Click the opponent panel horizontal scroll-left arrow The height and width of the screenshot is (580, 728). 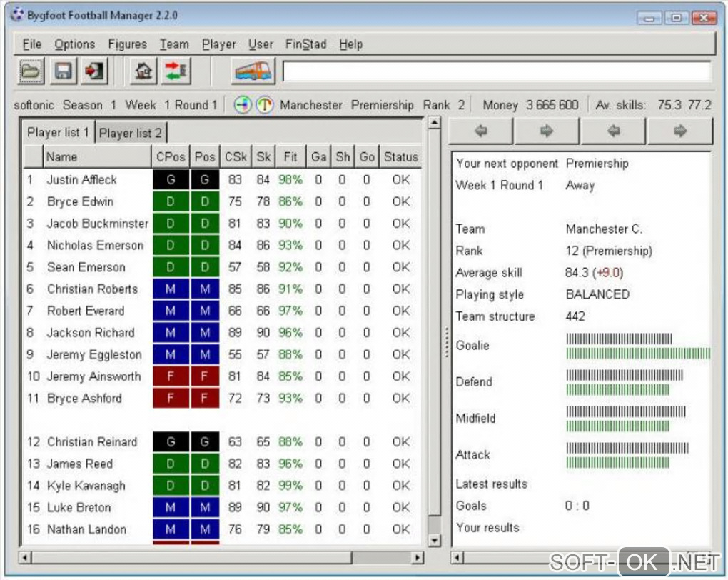(x=457, y=556)
